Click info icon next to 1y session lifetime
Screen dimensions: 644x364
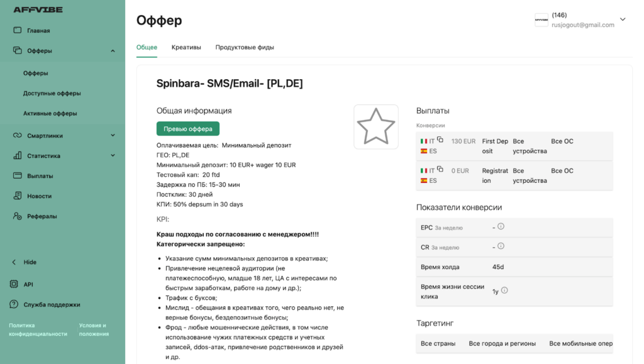(x=504, y=290)
